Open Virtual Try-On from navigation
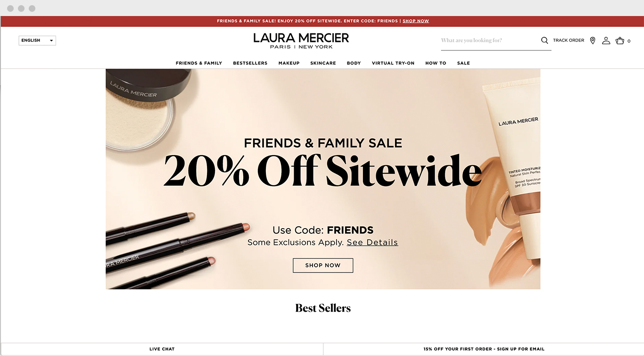Viewport: 644px width, 356px height. point(393,63)
